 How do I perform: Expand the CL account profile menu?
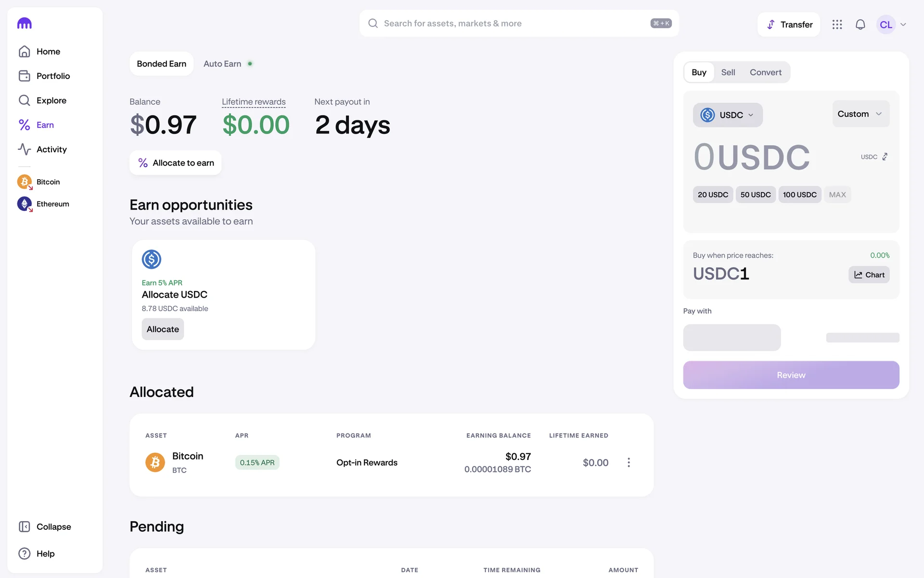point(892,25)
